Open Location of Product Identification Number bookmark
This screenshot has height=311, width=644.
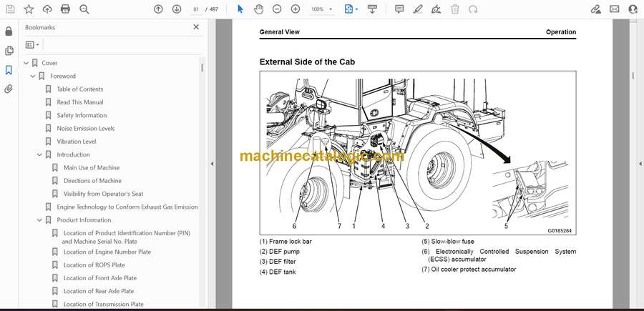click(x=127, y=237)
